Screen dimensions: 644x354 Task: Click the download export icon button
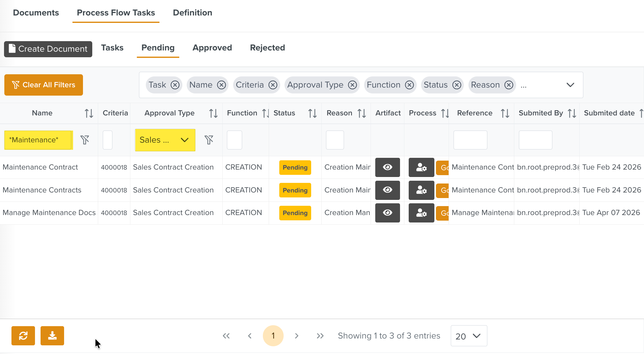point(52,336)
